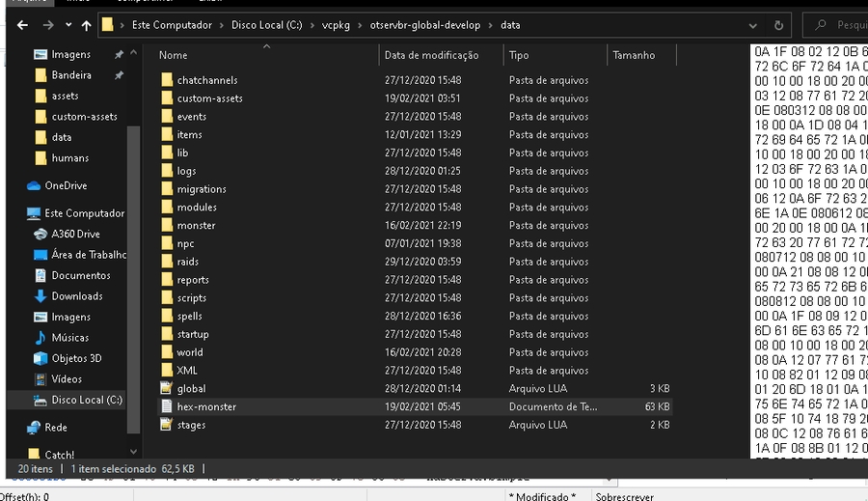Sort by the Nome column header
The height and width of the screenshot is (501, 868).
click(174, 56)
